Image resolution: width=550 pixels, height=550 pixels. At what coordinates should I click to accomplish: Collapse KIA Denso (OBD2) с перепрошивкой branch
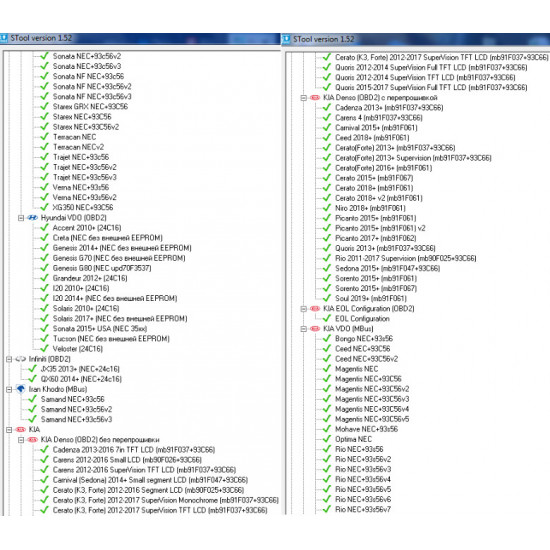pos(303,98)
